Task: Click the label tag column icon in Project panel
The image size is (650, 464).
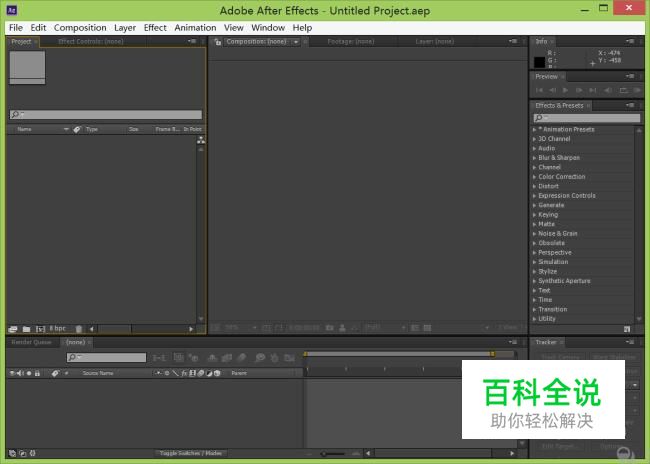Action: point(77,129)
